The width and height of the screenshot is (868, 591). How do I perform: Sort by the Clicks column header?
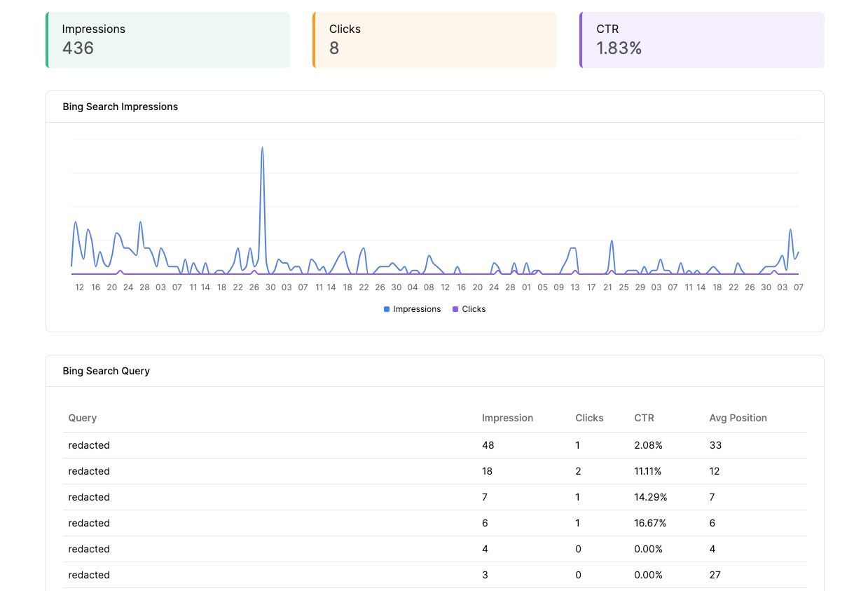[x=589, y=418]
